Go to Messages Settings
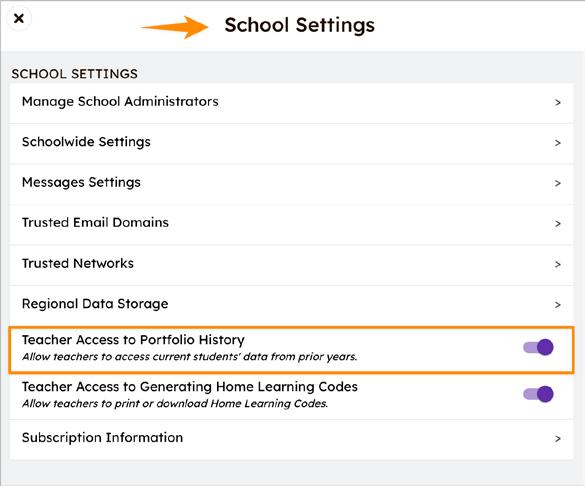585x486 pixels. [x=291, y=183]
